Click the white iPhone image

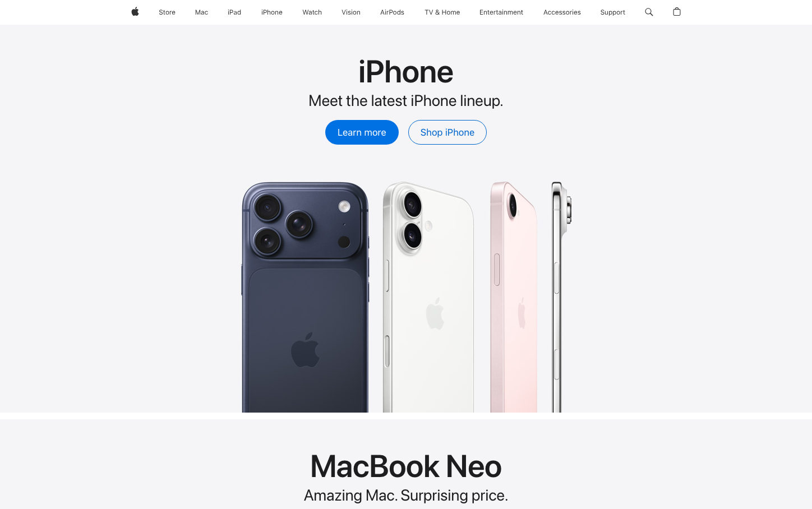[428, 297]
